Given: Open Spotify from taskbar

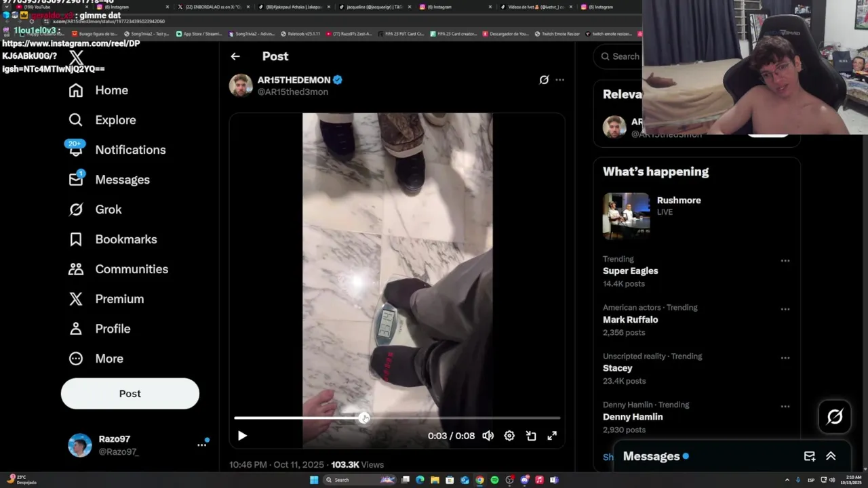Looking at the screenshot, I should [494, 480].
